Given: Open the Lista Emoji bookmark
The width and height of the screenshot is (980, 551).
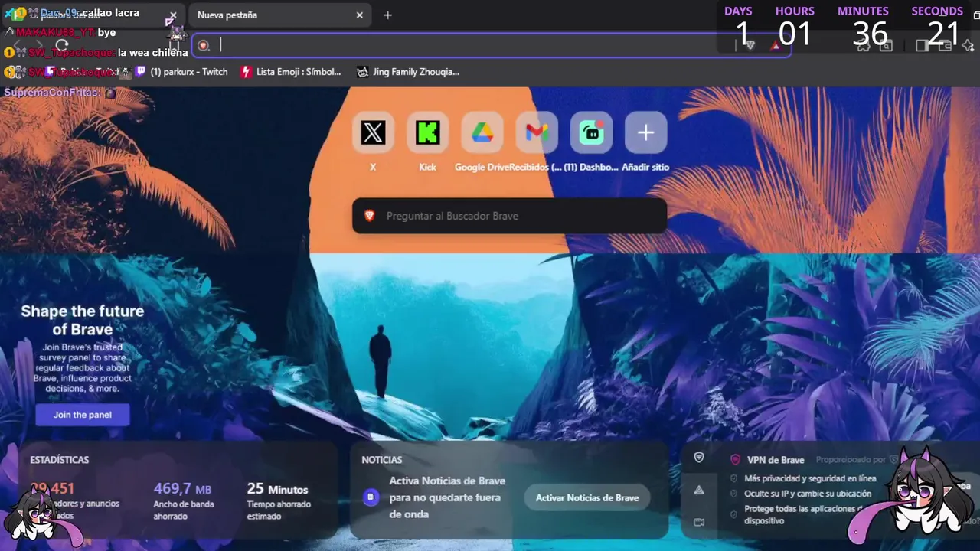Looking at the screenshot, I should tap(292, 72).
